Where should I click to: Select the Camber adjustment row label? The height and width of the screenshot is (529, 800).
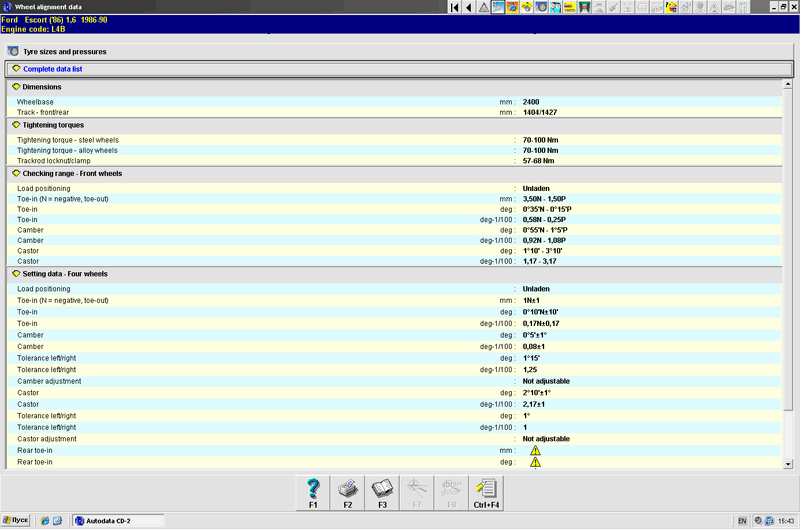click(49, 381)
